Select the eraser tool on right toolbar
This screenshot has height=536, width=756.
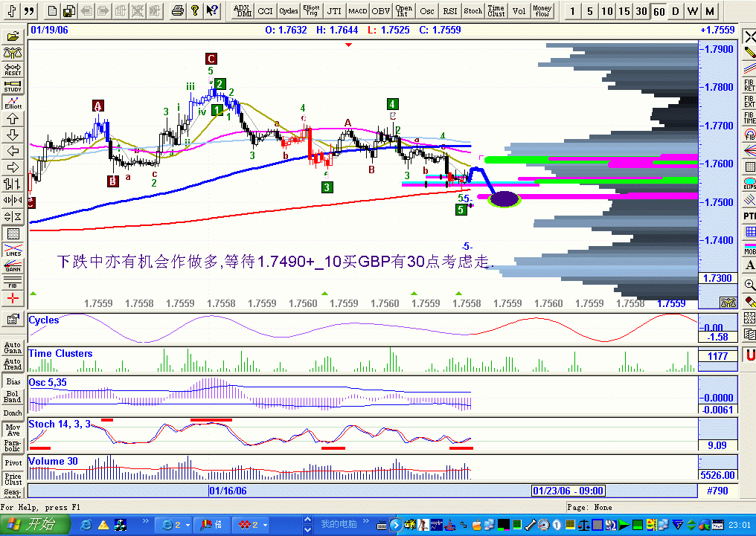(x=750, y=302)
